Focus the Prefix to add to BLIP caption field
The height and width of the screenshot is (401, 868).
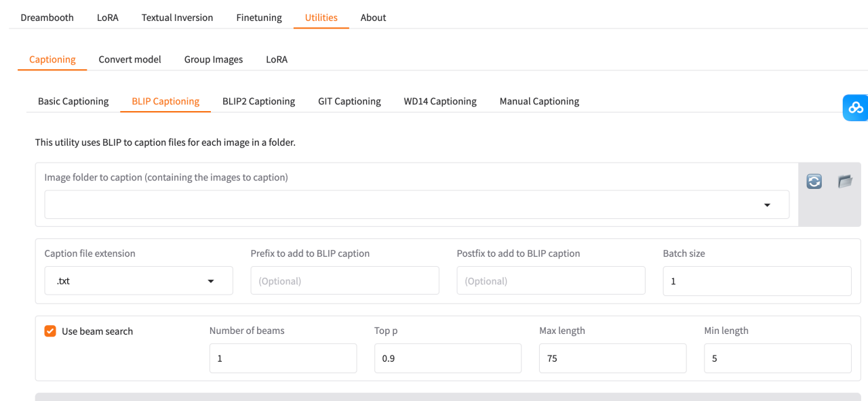[344, 280]
